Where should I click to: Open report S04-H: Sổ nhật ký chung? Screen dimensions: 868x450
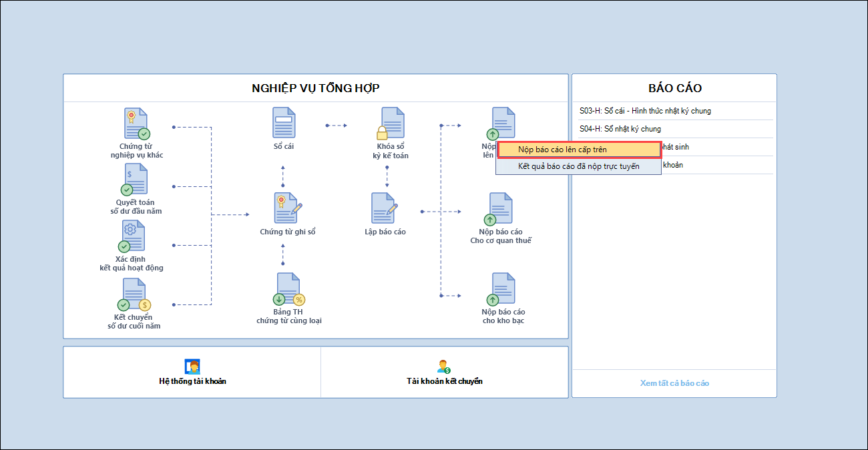[620, 129]
